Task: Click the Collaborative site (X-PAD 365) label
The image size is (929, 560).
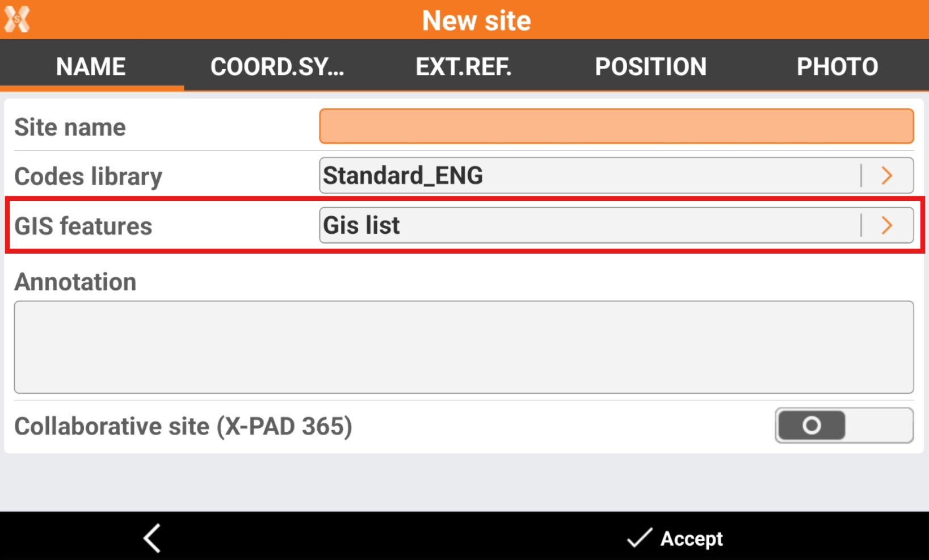Action: pos(183,426)
